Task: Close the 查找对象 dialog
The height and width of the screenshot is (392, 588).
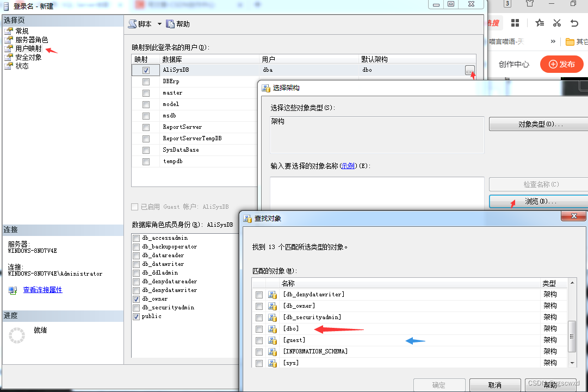Action: [574, 216]
